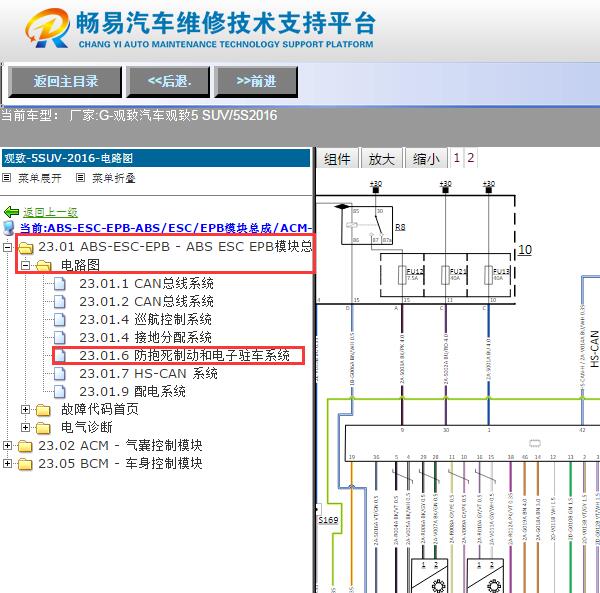600x593 pixels.
Task: Click the document icon for 23.01.9 配电系统
Action: coord(60,392)
